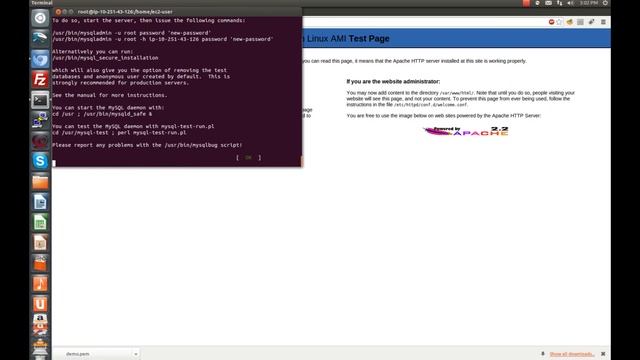Screen dimensions: 640x360
Task: Close the browser downloads bar
Action: pos(603,354)
